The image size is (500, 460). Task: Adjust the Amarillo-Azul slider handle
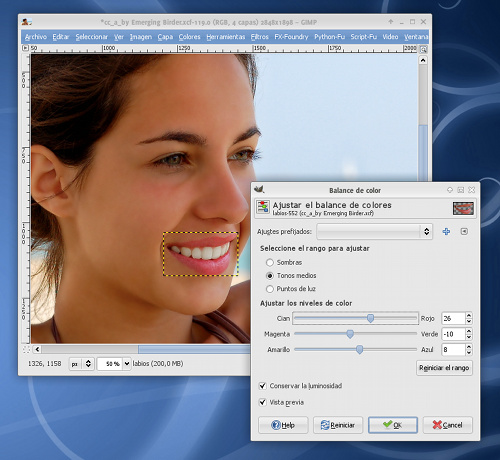(x=359, y=349)
